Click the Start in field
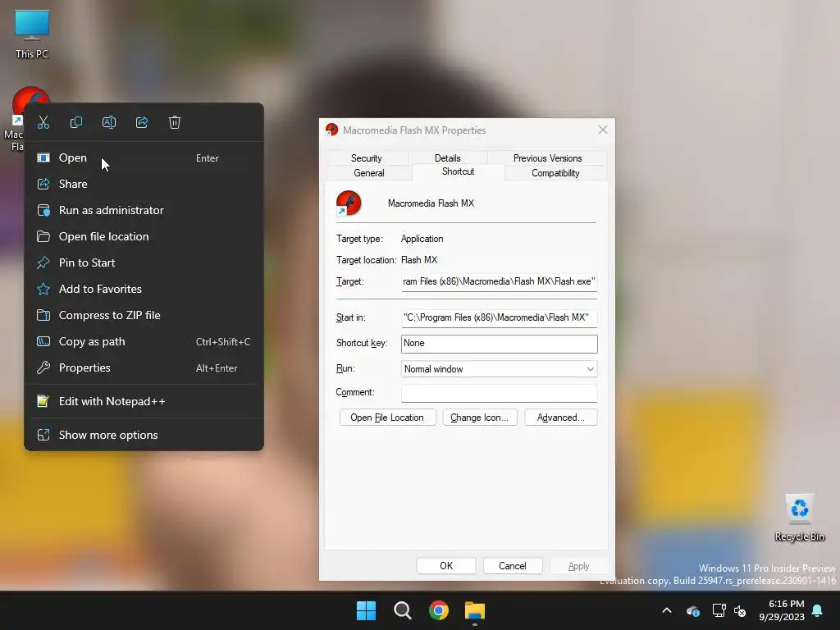 point(499,317)
